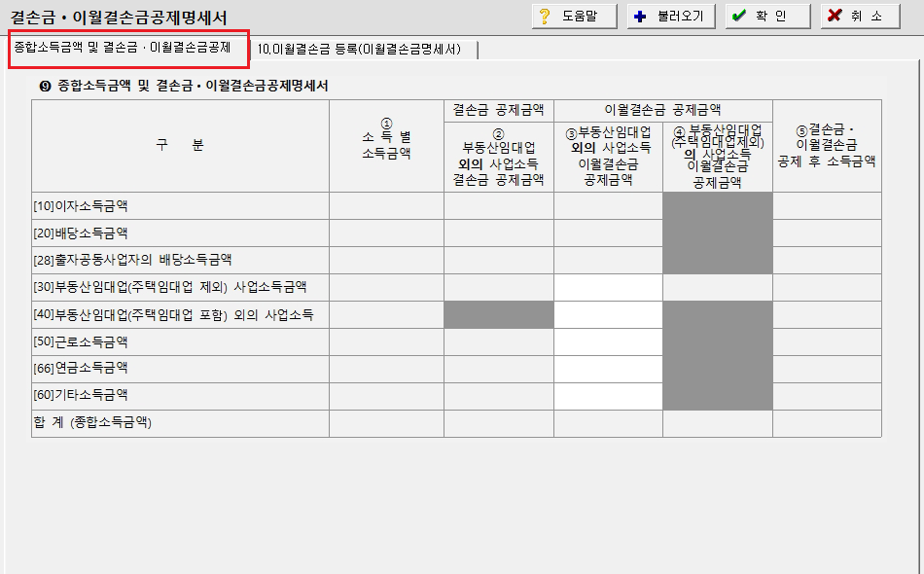
Task: Click 이월결손금 공제금액 column ③ cell for [50]근로소득금액
Action: click(x=608, y=341)
